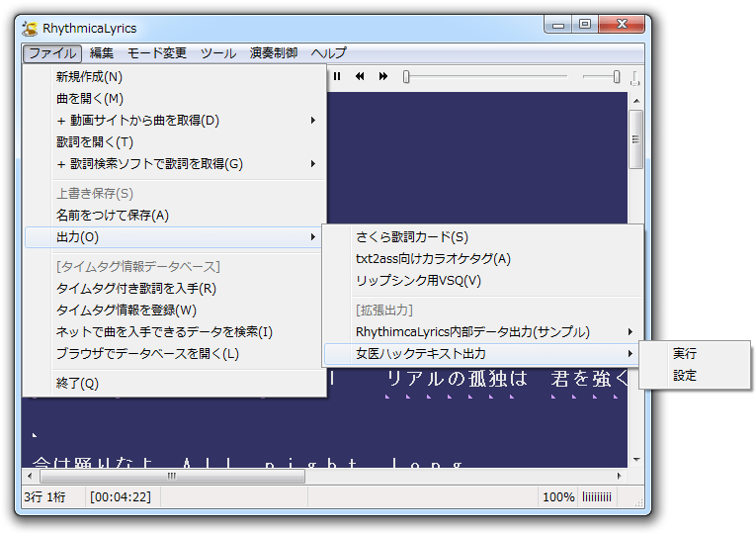
Task: Click the volume slider handle
Action: 617,77
